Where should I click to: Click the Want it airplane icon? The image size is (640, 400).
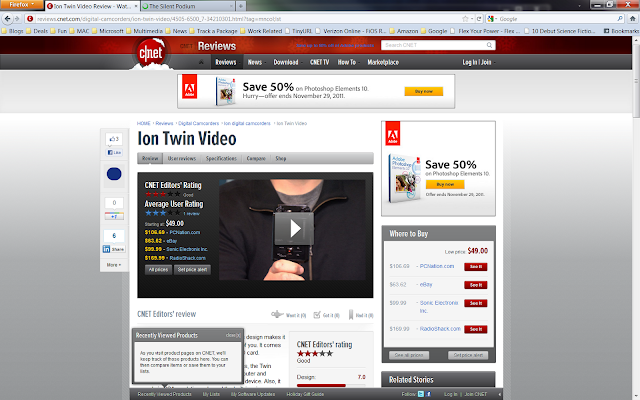click(x=277, y=314)
